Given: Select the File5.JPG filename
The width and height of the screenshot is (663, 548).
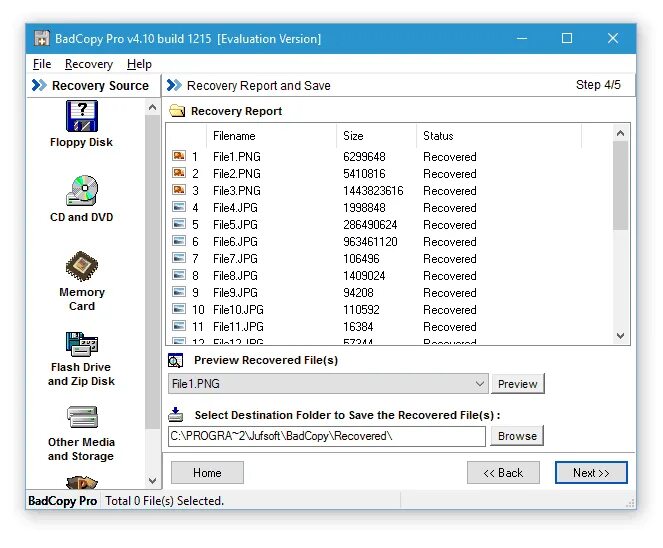Looking at the screenshot, I should 236,225.
